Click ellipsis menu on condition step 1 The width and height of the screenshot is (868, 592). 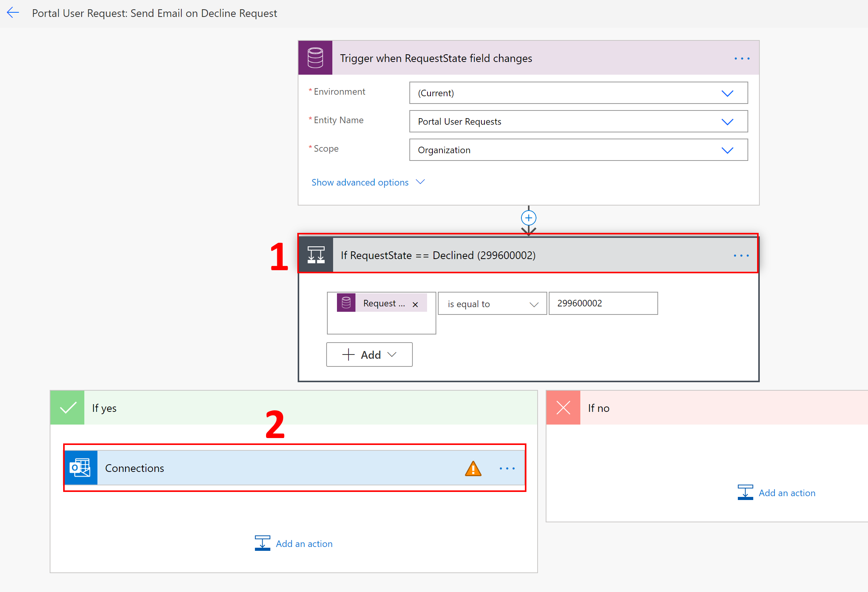pyautogui.click(x=741, y=254)
